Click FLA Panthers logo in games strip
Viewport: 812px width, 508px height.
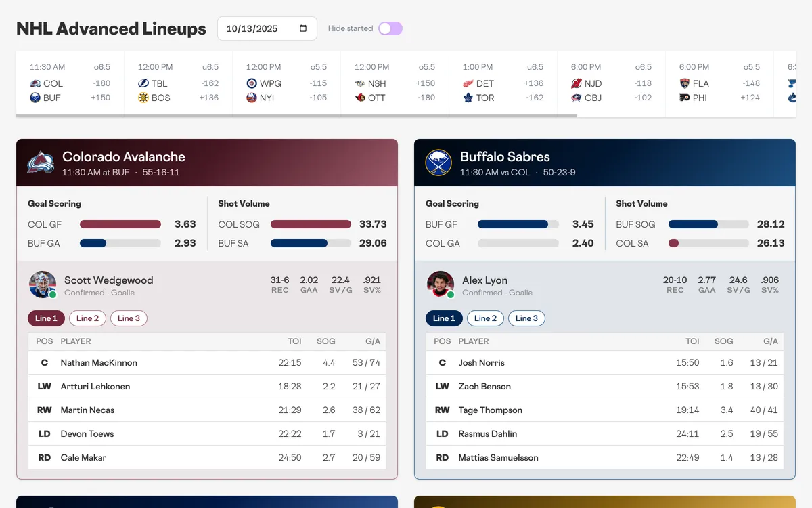point(685,83)
